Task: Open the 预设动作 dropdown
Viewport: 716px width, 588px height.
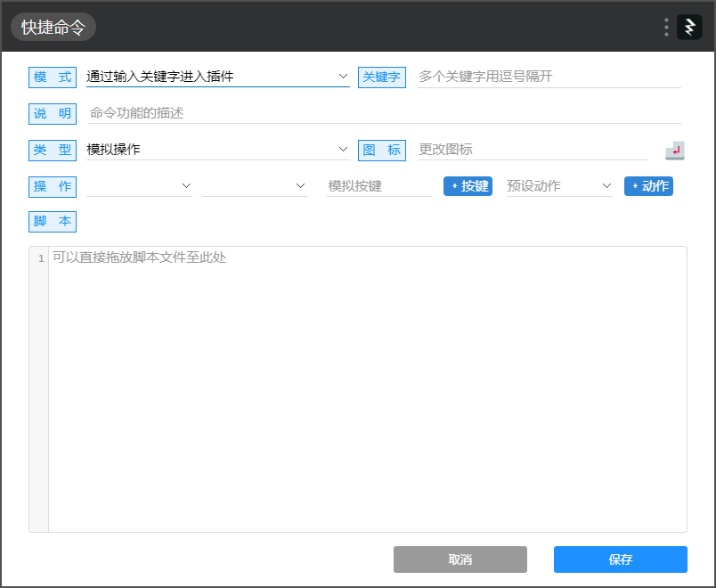Action: point(558,186)
